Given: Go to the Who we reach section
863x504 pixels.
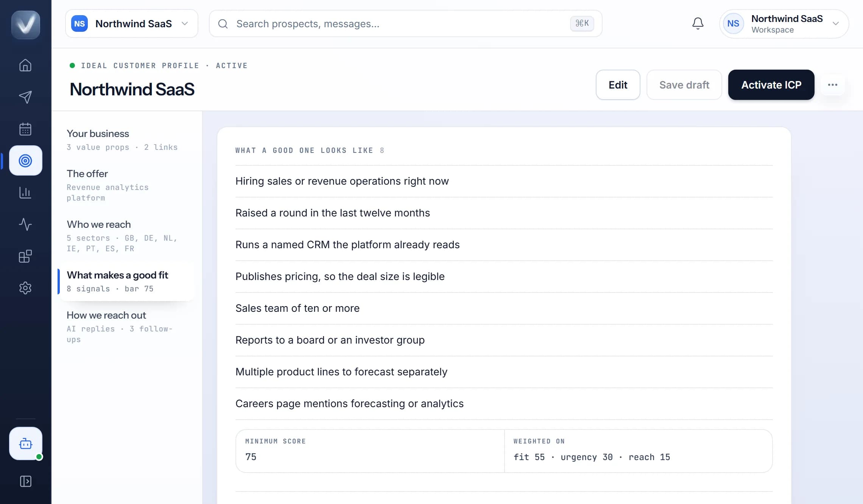Looking at the screenshot, I should pos(126,236).
